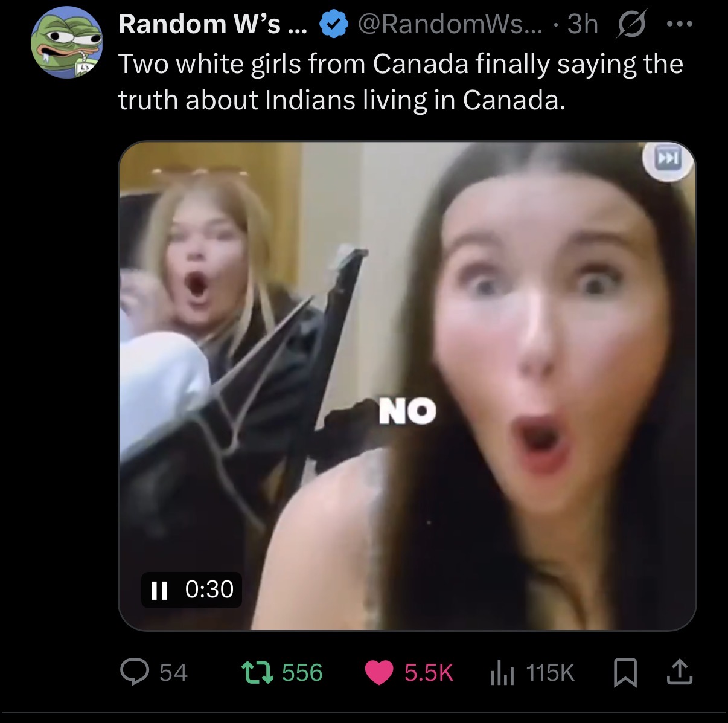Repost using the green retweet icon
This screenshot has height=723, width=728.
257,672
